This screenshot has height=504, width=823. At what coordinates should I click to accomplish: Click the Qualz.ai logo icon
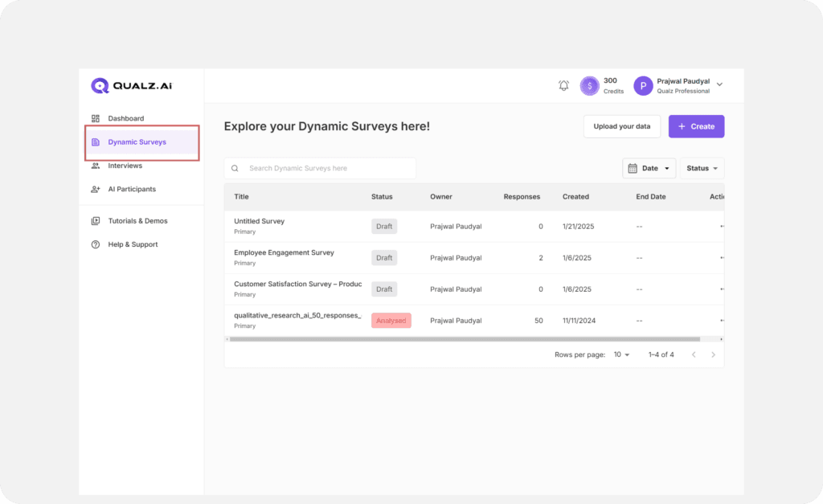click(x=100, y=86)
